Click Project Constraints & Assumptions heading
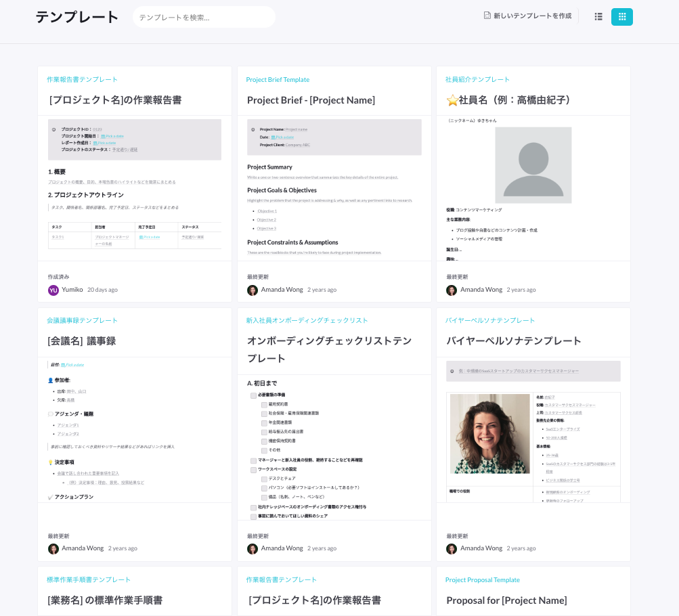 pyautogui.click(x=292, y=242)
